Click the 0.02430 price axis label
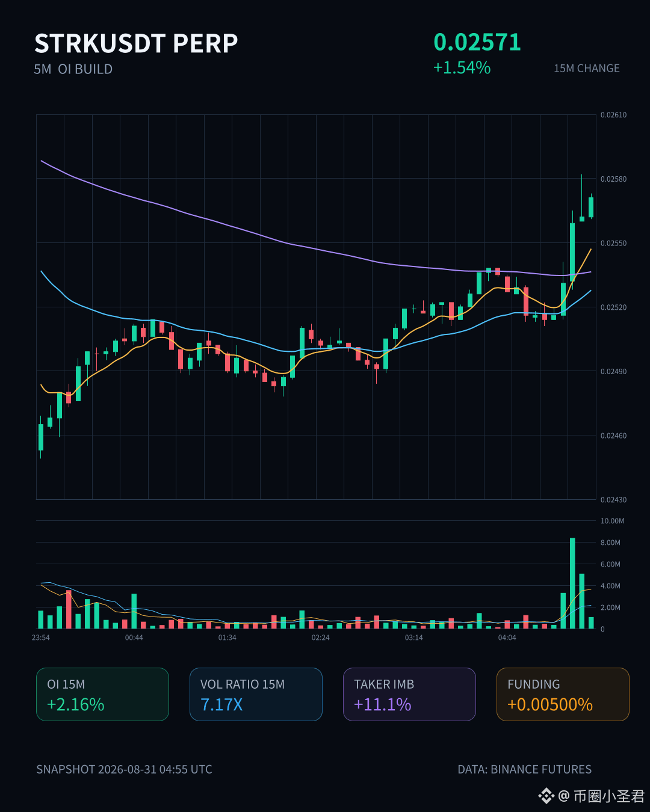This screenshot has height=812, width=650. point(613,500)
